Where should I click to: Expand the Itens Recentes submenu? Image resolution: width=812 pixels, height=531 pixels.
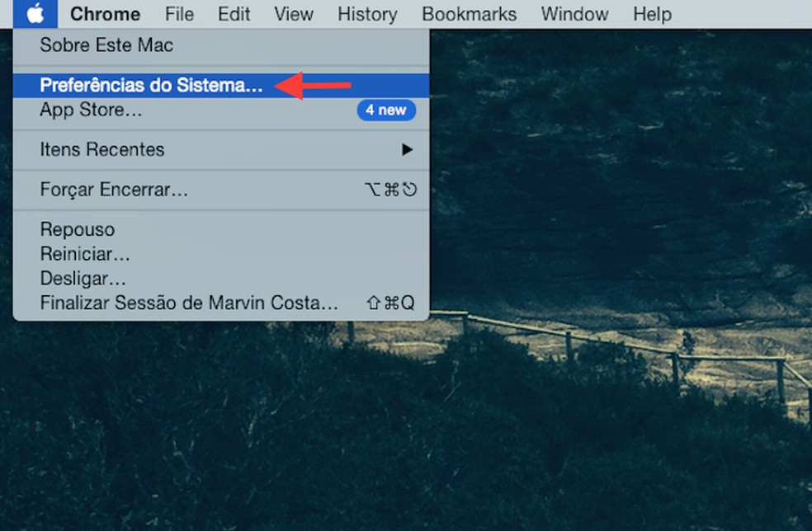click(102, 149)
